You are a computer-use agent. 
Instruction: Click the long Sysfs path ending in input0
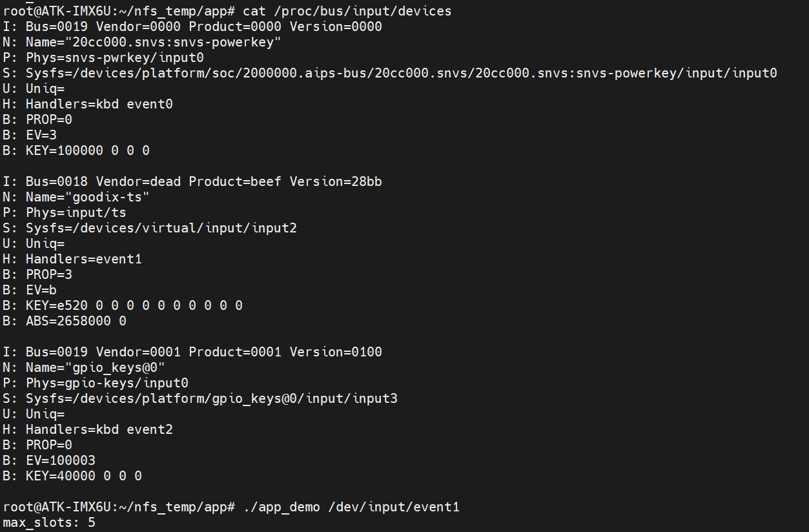pos(401,73)
